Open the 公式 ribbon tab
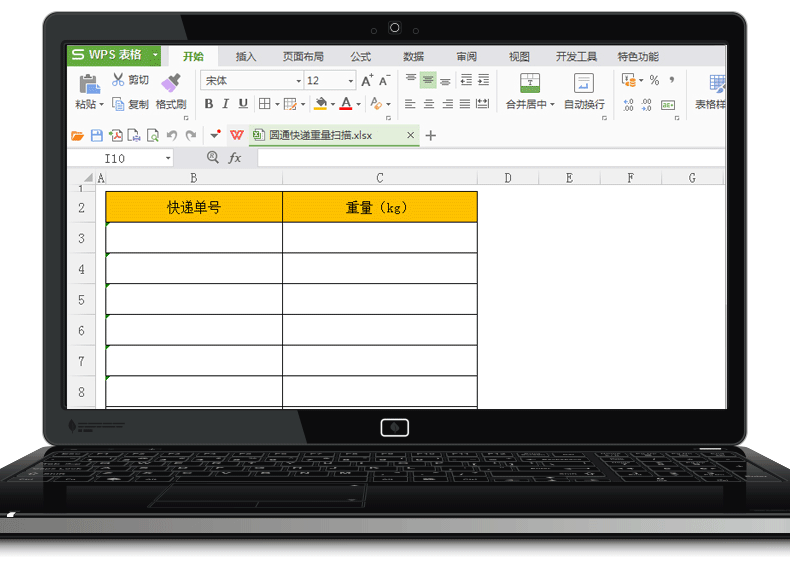This screenshot has width=790, height=577. pos(361,56)
